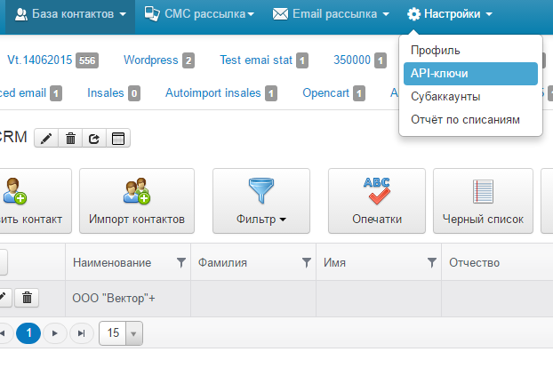
Task: Click filter icon in Наименование column header
Action: click(x=180, y=262)
